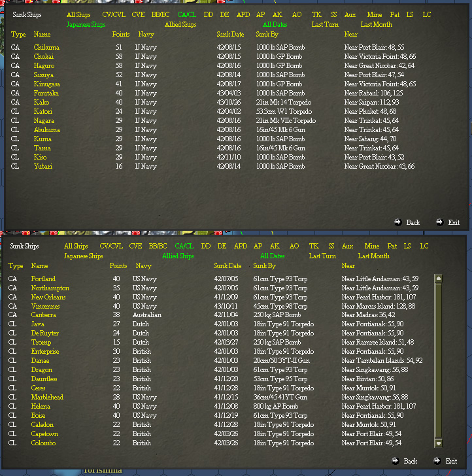Select CVE filter in the top panel
The image size is (472, 476).
point(138,14)
